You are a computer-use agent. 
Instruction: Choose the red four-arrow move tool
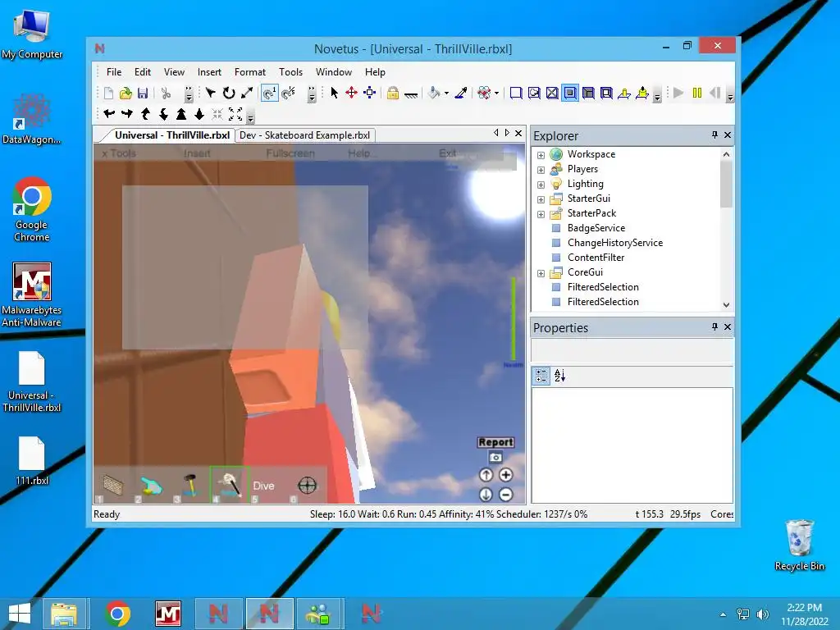(x=351, y=94)
